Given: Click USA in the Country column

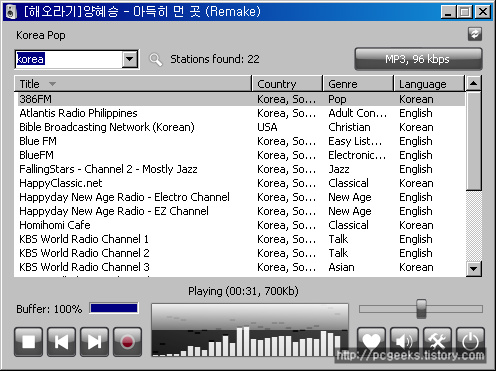Looking at the screenshot, I should tap(267, 127).
